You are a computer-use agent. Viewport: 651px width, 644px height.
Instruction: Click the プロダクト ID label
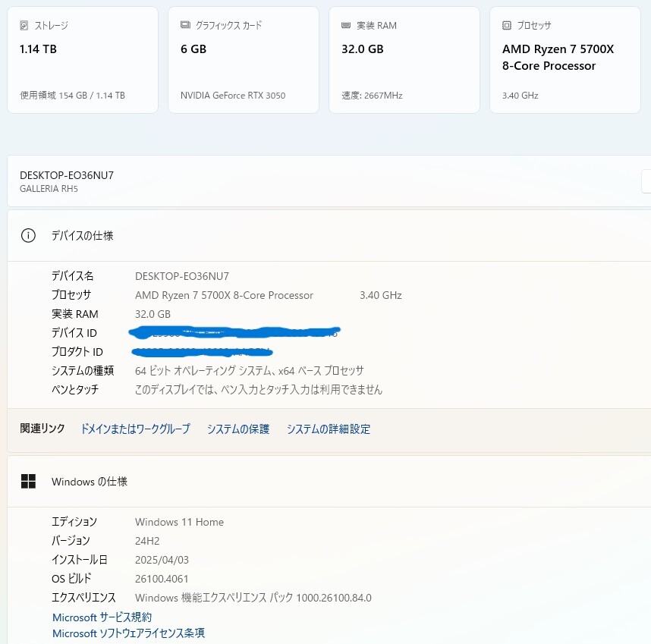(77, 352)
